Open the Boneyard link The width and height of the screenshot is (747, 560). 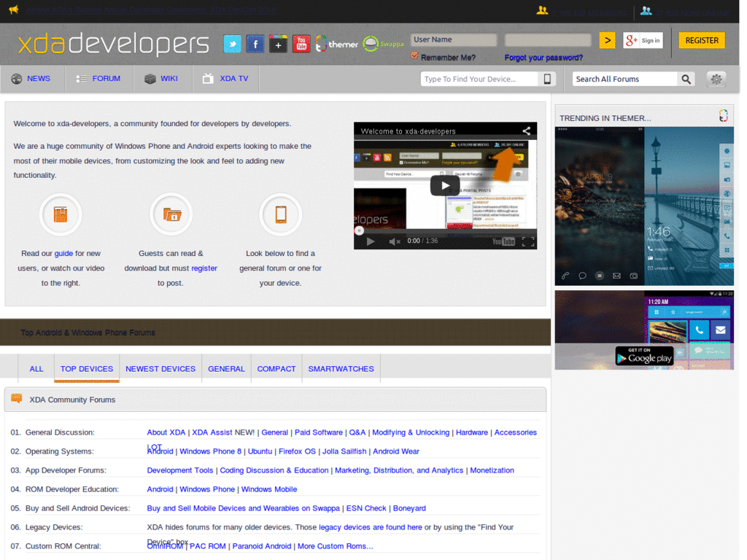(409, 508)
